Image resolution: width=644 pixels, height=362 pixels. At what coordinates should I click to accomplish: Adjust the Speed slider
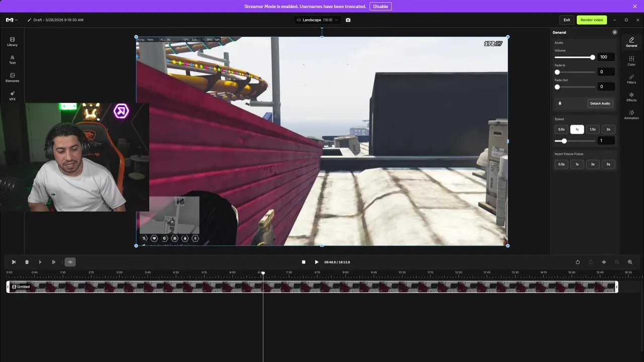(575, 141)
